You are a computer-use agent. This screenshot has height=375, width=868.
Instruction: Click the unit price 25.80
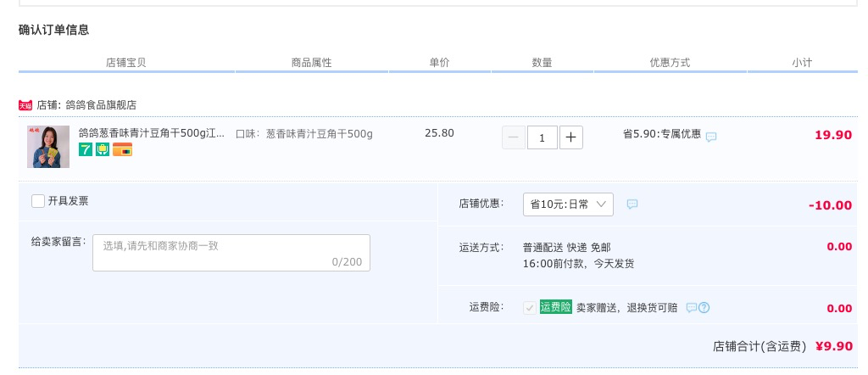[440, 133]
